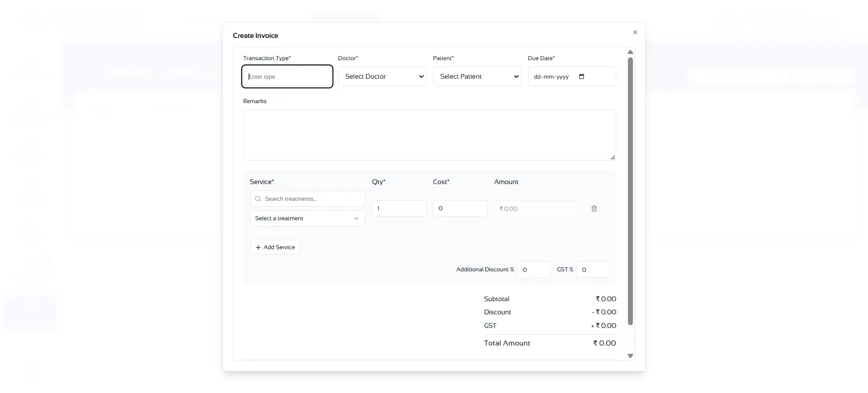Select the Cost input field
868x393 pixels.
coord(460,208)
